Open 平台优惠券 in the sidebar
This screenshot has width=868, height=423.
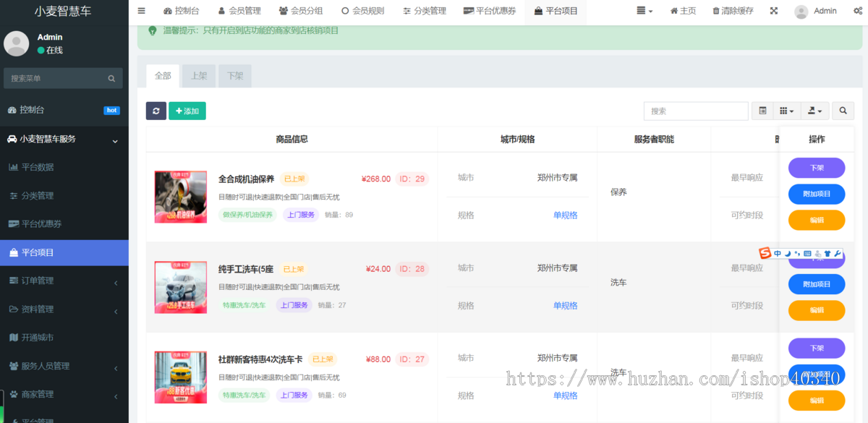64,223
